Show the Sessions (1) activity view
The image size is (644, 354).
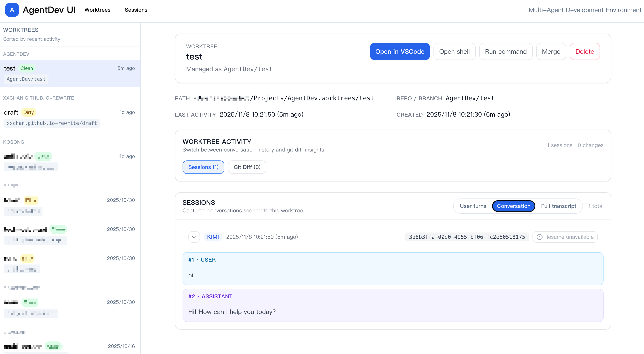203,167
